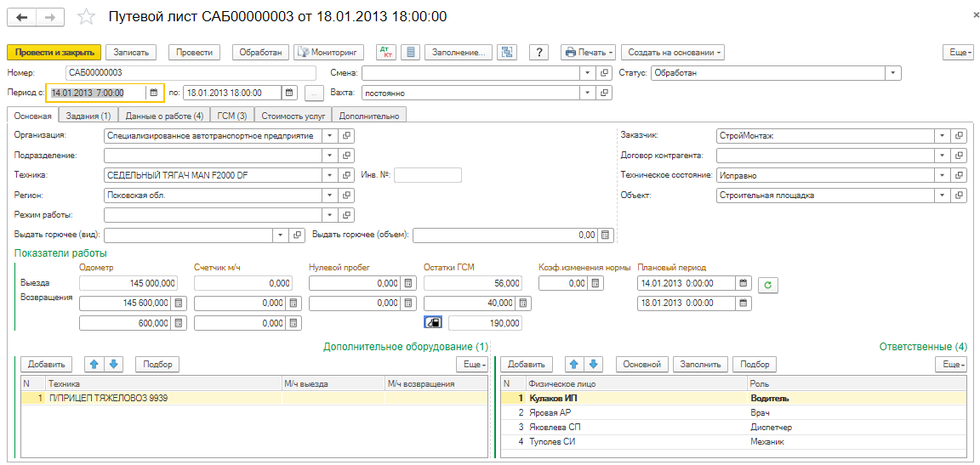Open calendar for Период по date

(288, 93)
